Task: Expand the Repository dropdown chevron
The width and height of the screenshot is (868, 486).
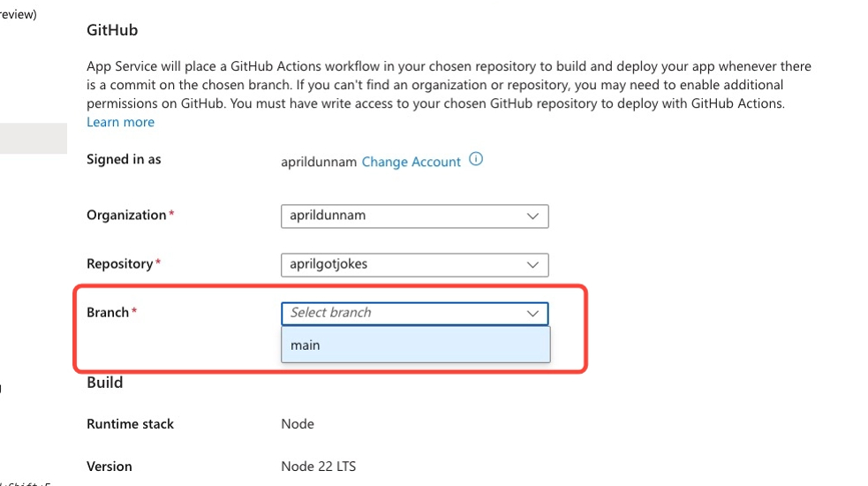Action: pos(532,264)
